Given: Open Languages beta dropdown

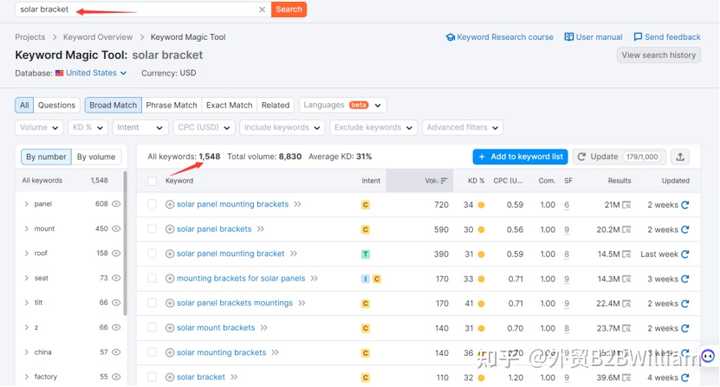Looking at the screenshot, I should 343,105.
